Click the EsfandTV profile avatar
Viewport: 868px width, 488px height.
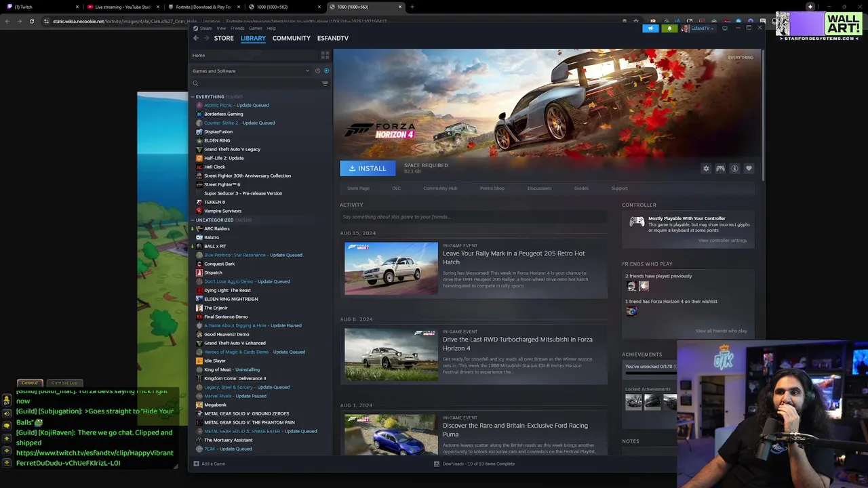pyautogui.click(x=686, y=28)
